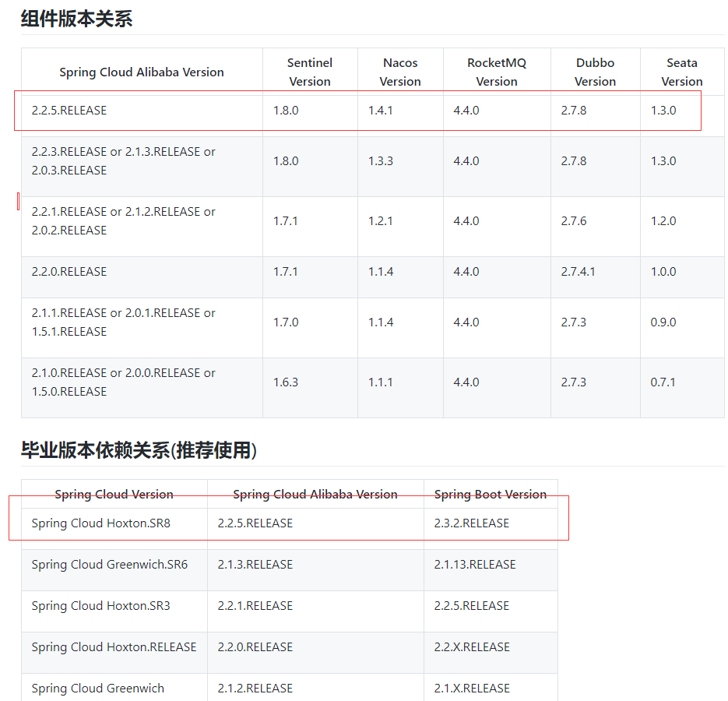
Task: Click Seata version 0.7.1
Action: click(663, 382)
